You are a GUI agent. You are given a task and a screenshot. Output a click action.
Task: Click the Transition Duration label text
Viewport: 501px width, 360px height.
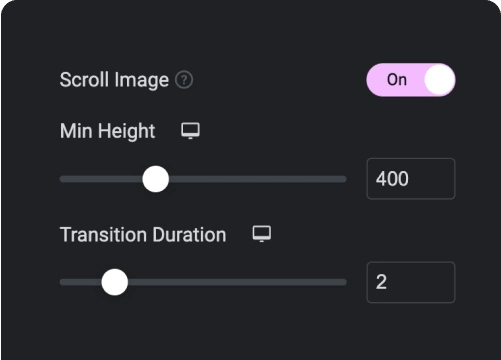[x=143, y=235]
